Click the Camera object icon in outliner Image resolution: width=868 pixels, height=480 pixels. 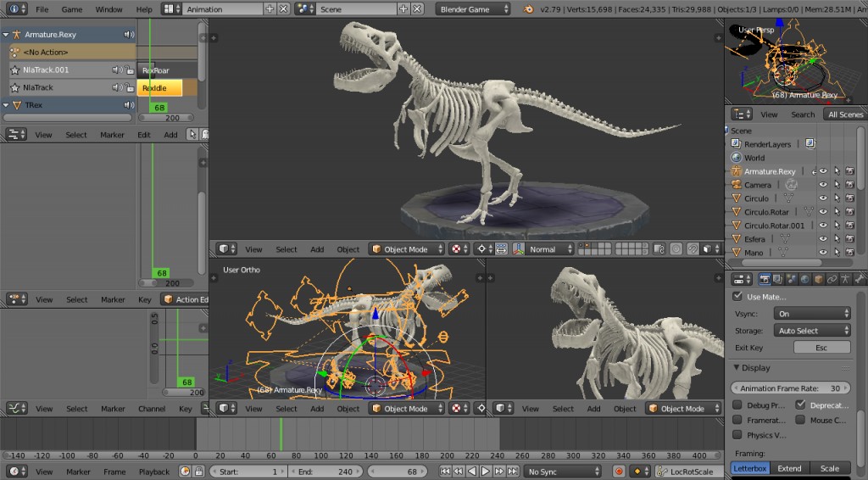point(736,185)
